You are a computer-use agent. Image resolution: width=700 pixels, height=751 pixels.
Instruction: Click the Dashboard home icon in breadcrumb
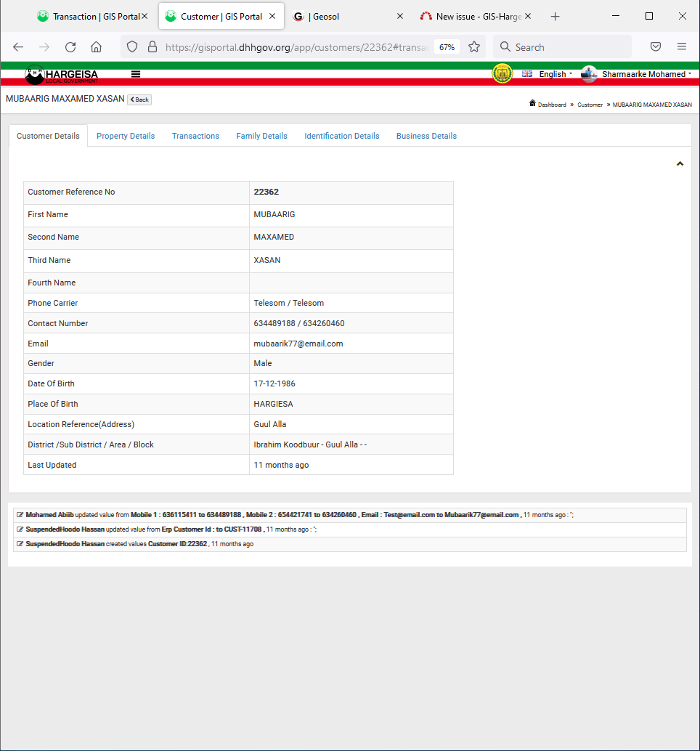pyautogui.click(x=532, y=103)
